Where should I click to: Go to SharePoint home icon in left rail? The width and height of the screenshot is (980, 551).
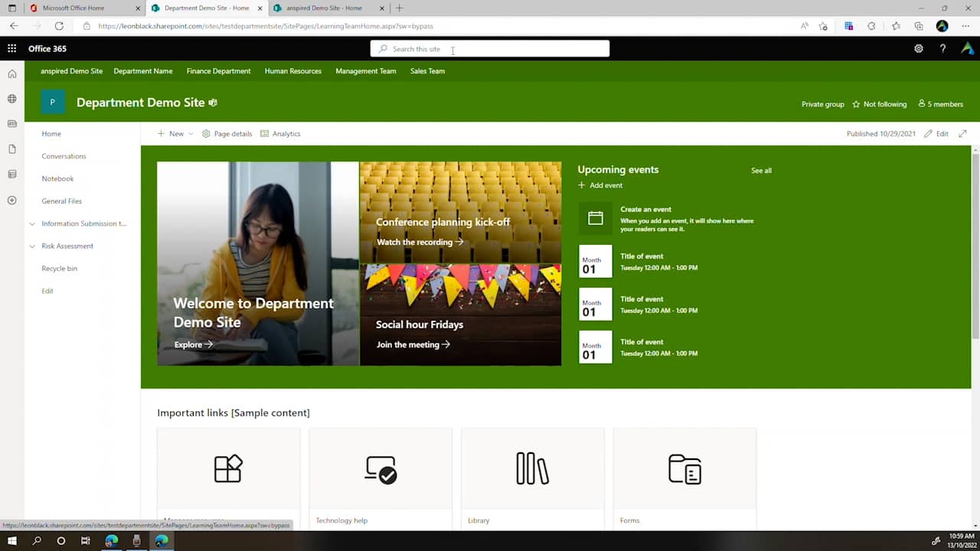click(x=11, y=74)
